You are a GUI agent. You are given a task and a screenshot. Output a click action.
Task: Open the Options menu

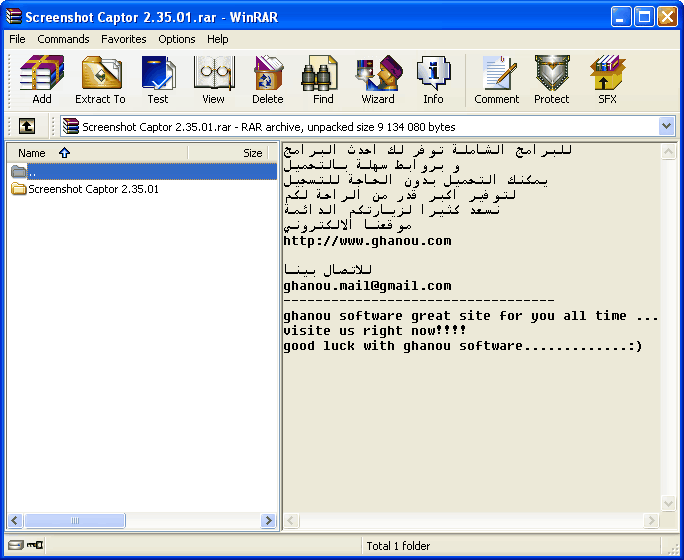[x=177, y=39]
